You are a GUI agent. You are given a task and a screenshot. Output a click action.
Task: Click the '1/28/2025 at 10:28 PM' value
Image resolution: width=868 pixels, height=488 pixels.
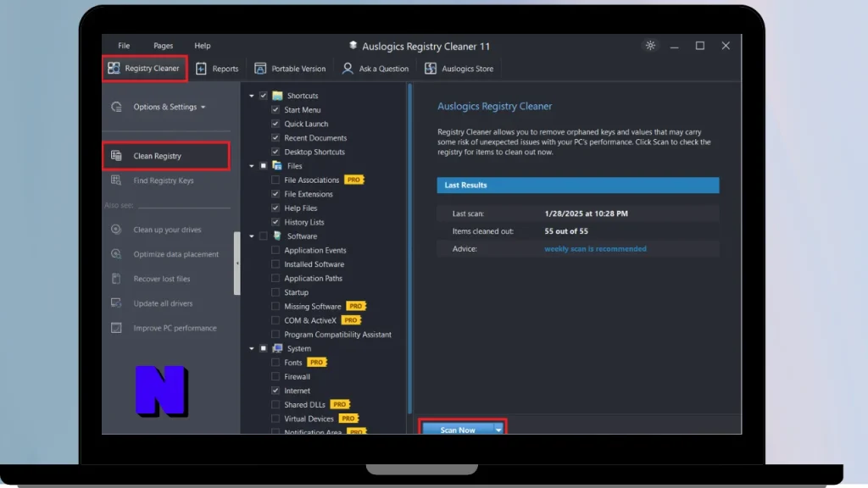point(587,213)
